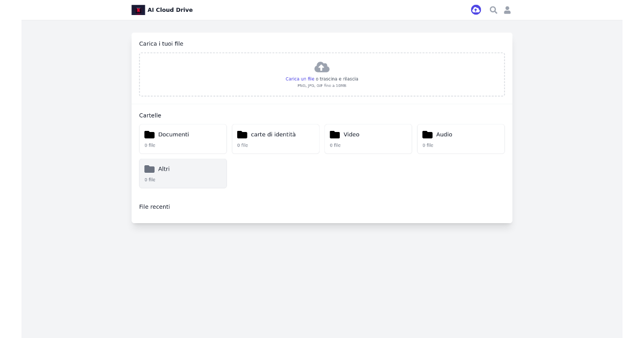Click the AI Cloud Drive logo
644x338 pixels.
(x=138, y=10)
